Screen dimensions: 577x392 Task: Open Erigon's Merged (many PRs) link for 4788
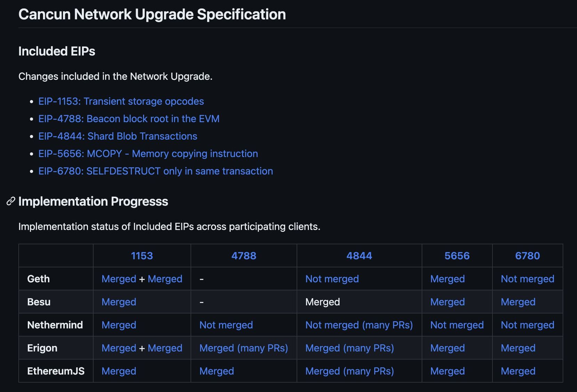pos(243,348)
